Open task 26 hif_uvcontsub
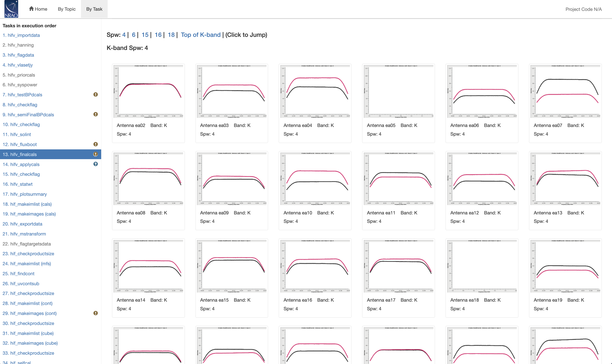612x364 pixels. point(21,284)
